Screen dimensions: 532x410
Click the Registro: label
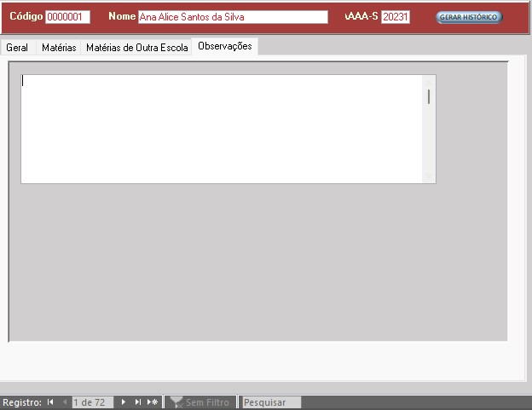coord(22,402)
